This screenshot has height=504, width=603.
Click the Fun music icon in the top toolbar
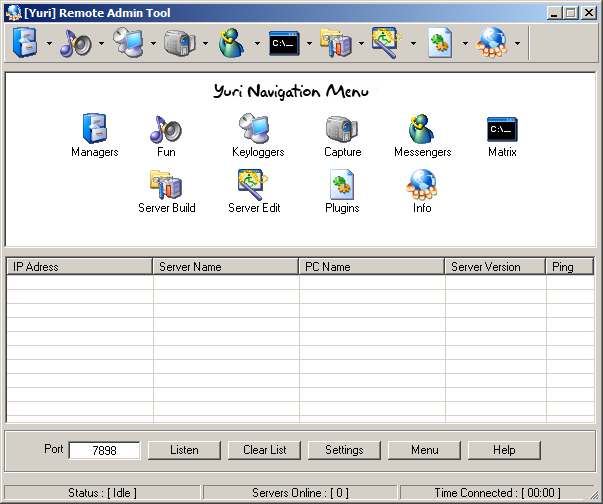75,44
